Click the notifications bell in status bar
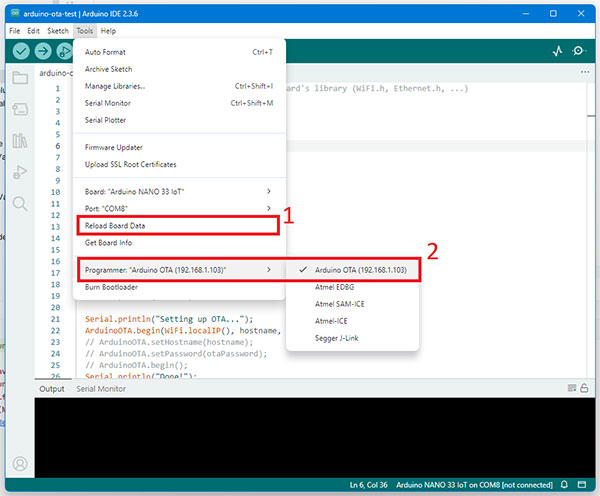 [564, 485]
